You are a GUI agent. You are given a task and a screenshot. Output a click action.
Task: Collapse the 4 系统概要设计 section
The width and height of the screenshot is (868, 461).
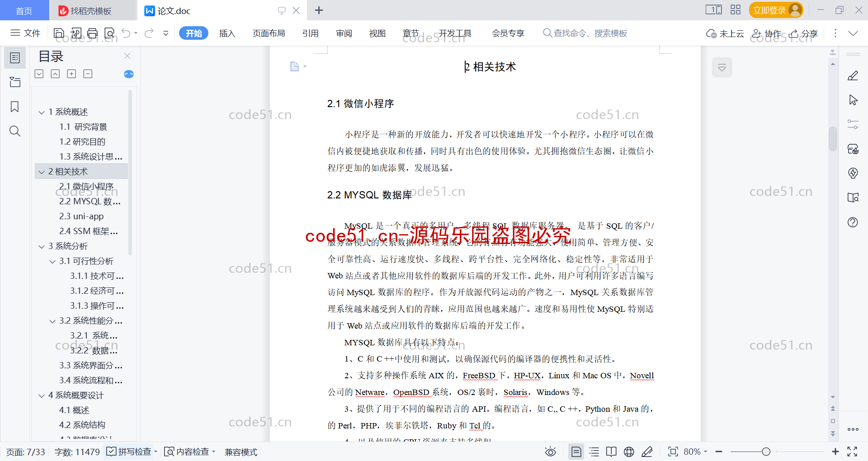(42, 395)
